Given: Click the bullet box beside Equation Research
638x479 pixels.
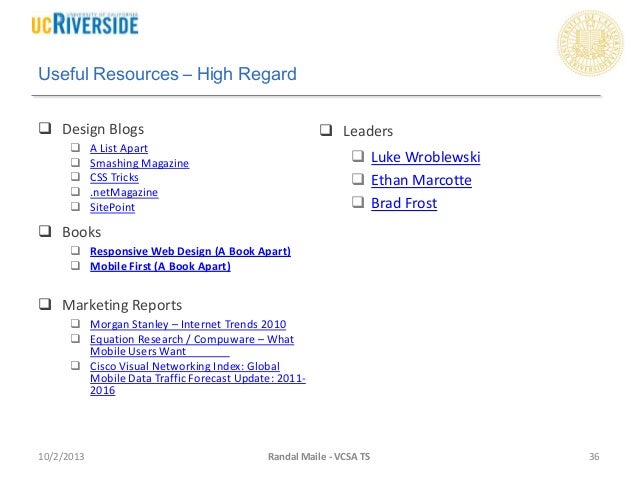Looking at the screenshot, I should (x=75, y=338).
